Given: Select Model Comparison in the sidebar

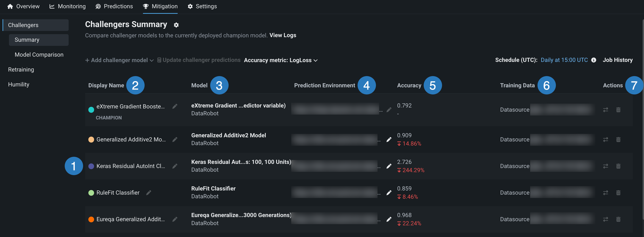Looking at the screenshot, I should click(39, 55).
